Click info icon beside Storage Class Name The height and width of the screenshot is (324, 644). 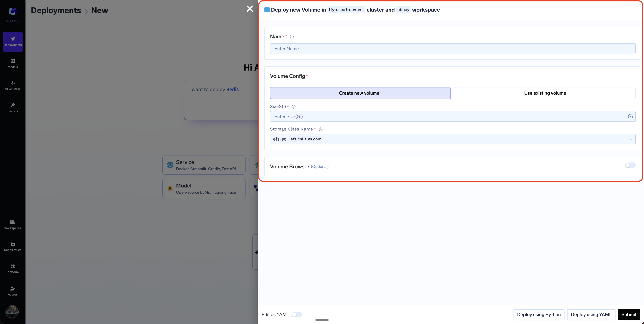click(x=320, y=129)
